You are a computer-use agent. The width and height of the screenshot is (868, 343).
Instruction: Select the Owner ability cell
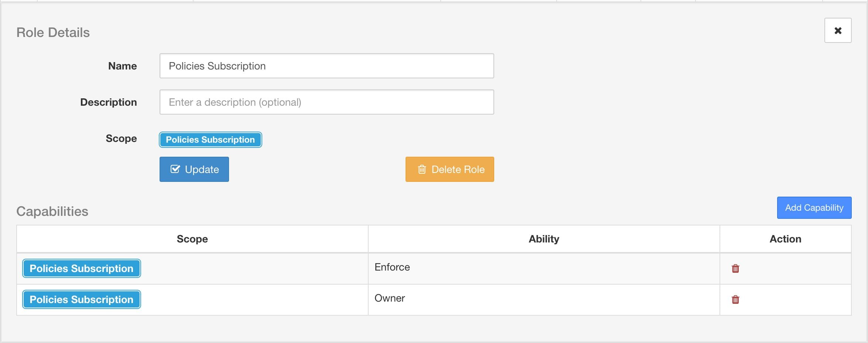[544, 299]
